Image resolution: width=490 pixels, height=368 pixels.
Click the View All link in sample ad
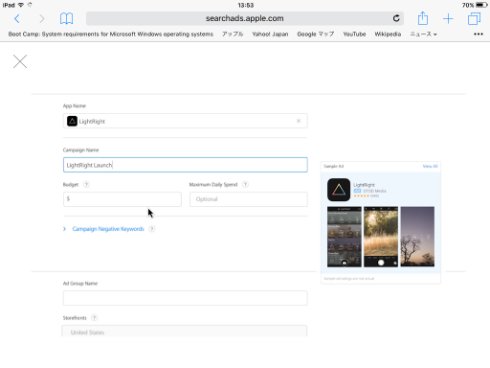[430, 166]
